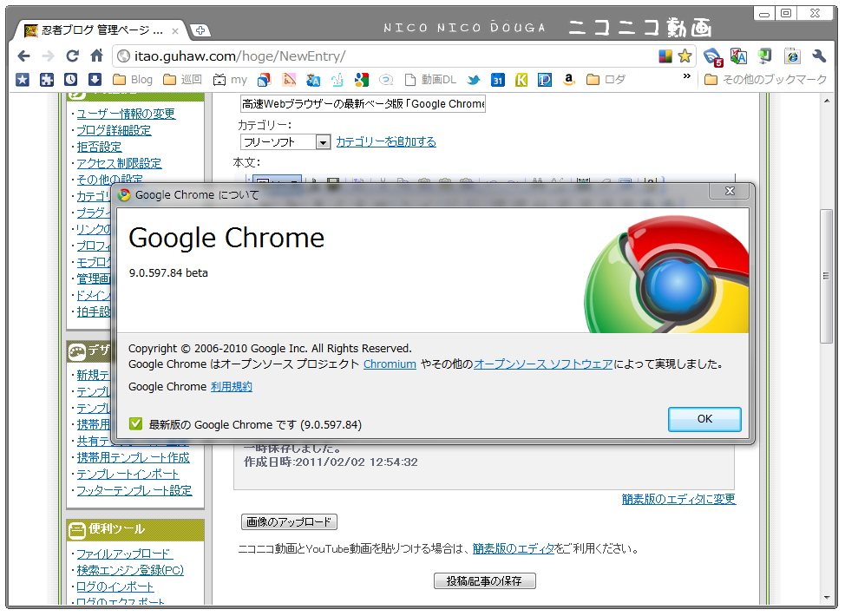Reload the current page

point(72,56)
